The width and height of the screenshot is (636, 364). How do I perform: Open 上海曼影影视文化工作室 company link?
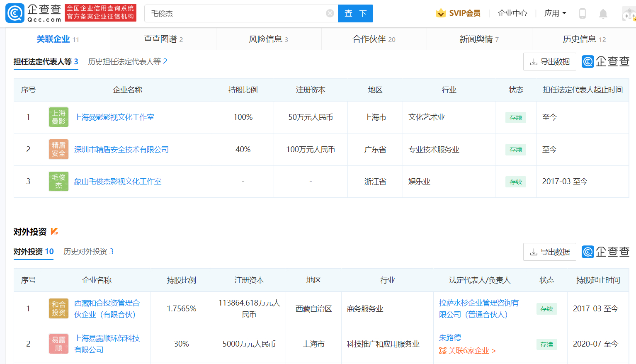[x=114, y=117]
